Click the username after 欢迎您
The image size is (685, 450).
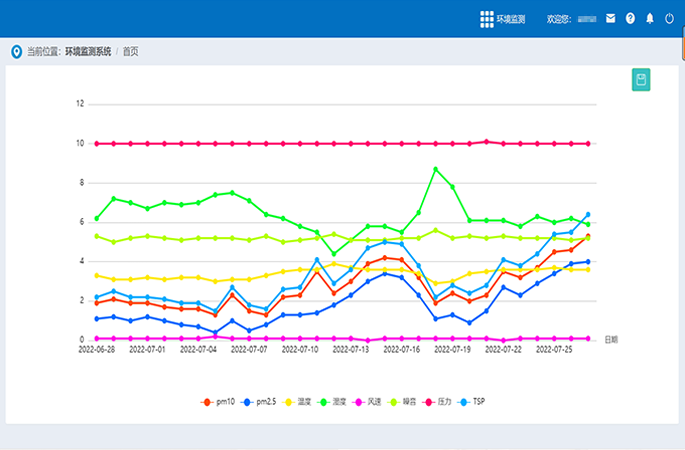pyautogui.click(x=588, y=18)
